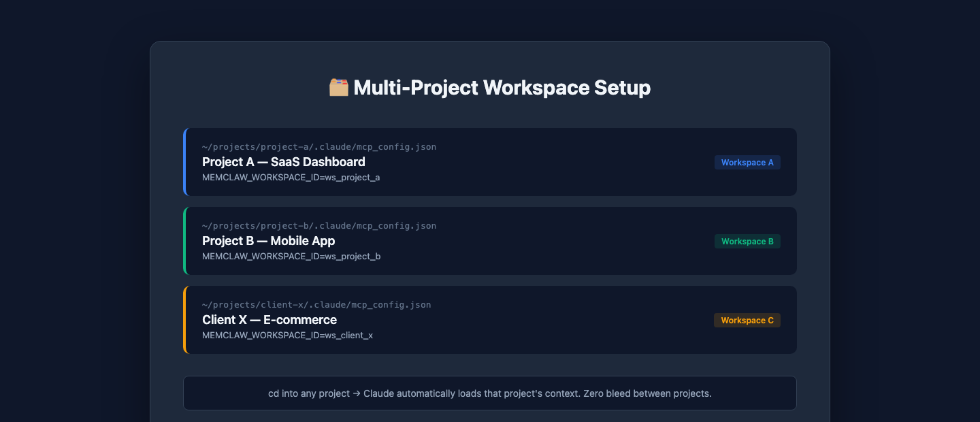
Task: Click the MEMCLAW_WORKSPACE_ID=ws_project_b text
Action: coord(291,257)
